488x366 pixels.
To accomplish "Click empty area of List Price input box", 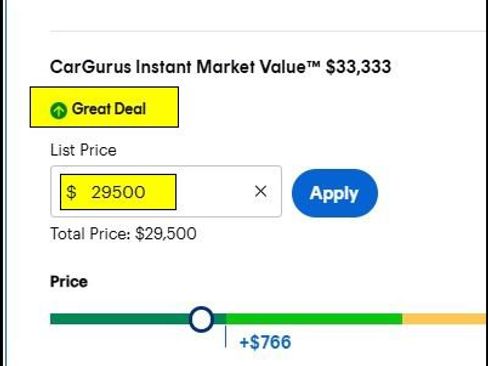I will tap(213, 192).
